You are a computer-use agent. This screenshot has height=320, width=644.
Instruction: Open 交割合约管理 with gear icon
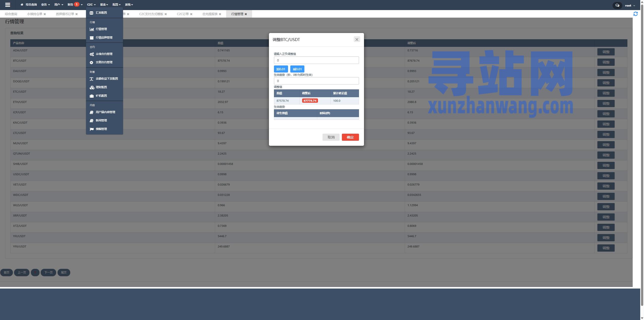pyautogui.click(x=104, y=62)
